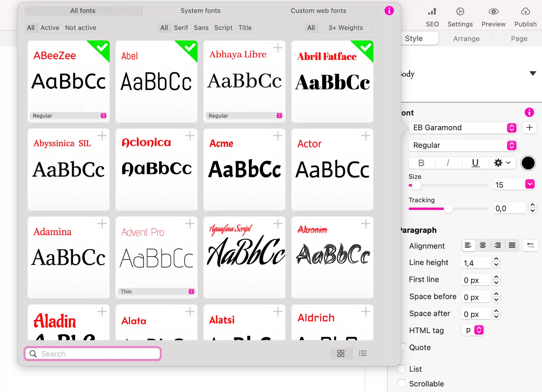The image size is (542, 392).
Task: Open the EB Garamond font dropdown
Action: pos(511,128)
